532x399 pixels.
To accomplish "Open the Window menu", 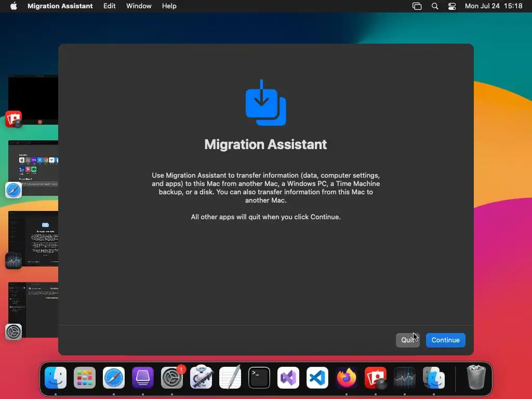I will [139, 6].
